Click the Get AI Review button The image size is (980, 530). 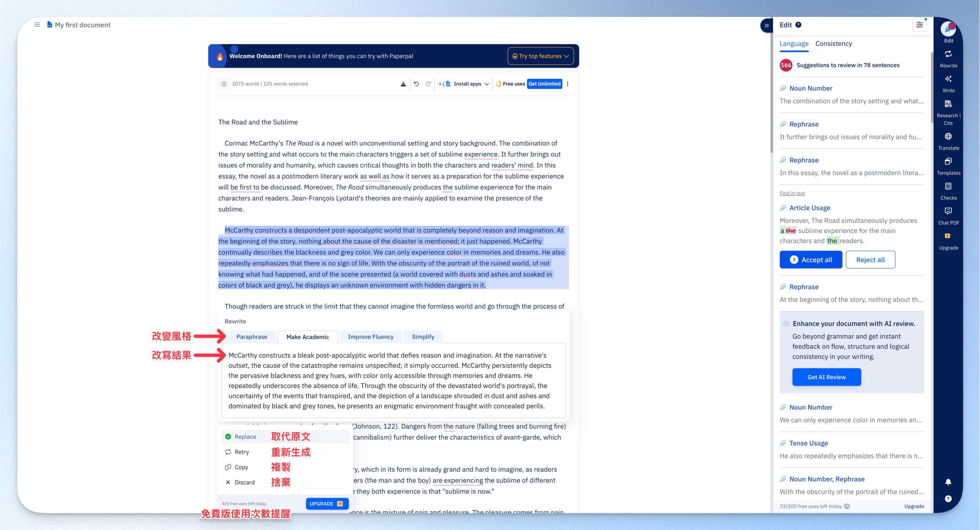[x=826, y=377]
